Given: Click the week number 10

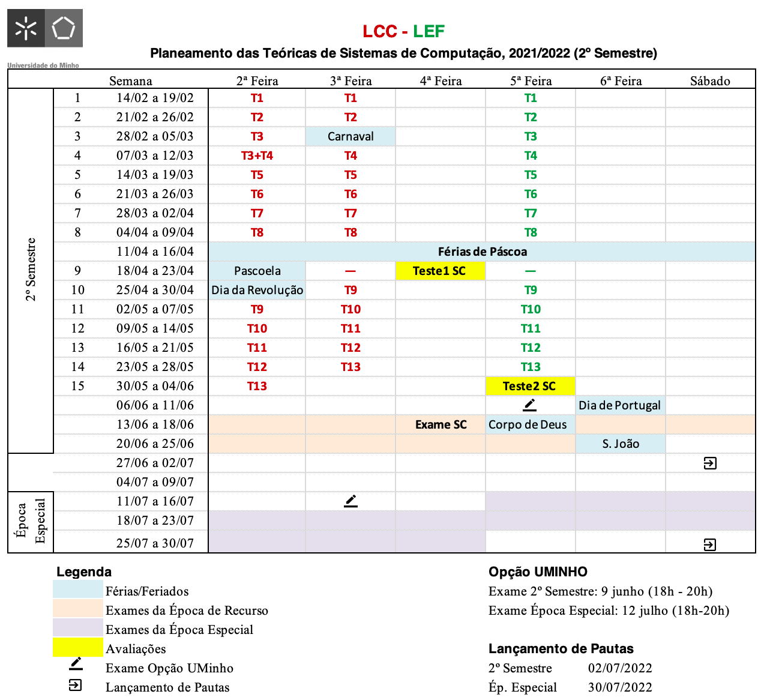Looking at the screenshot, I should point(78,290).
